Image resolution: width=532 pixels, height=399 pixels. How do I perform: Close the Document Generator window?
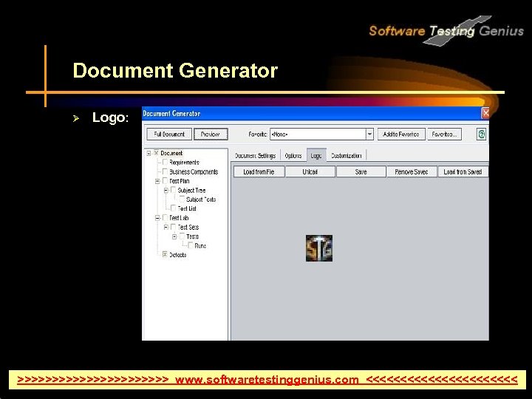coord(485,113)
